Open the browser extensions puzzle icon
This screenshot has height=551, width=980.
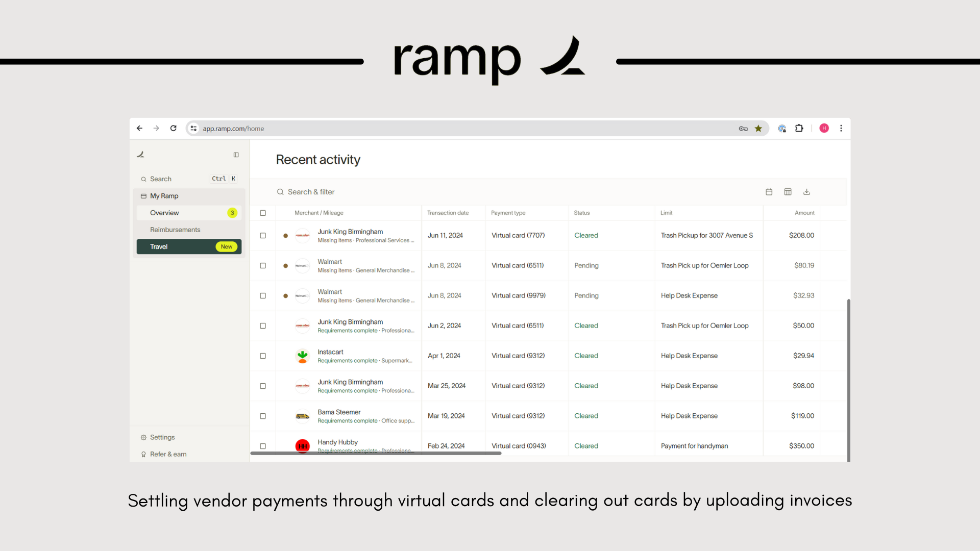point(799,129)
